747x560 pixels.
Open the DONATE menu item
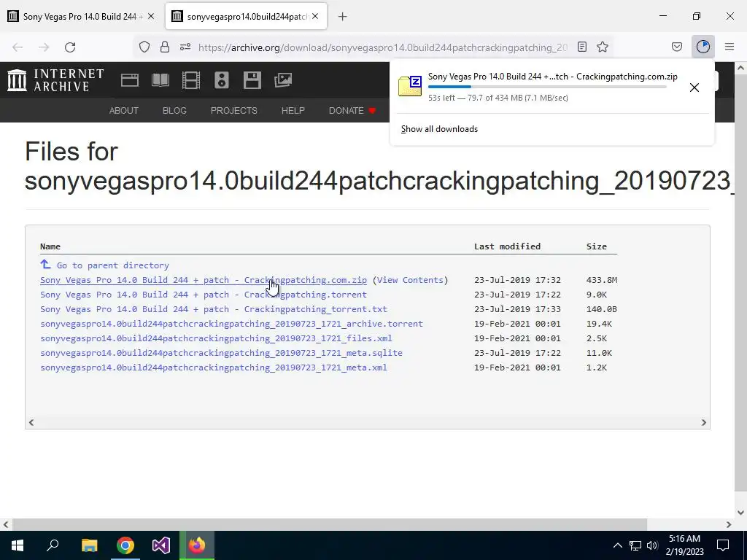352,111
